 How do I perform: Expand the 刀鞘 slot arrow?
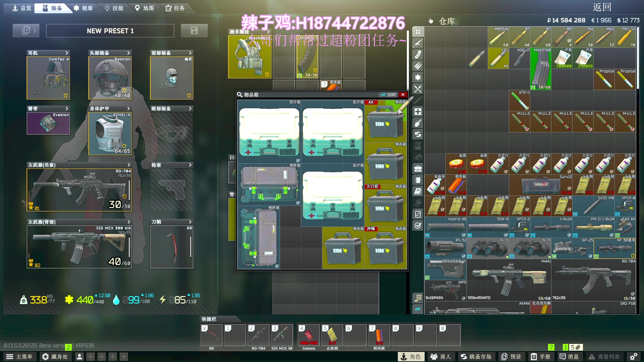[x=190, y=222]
